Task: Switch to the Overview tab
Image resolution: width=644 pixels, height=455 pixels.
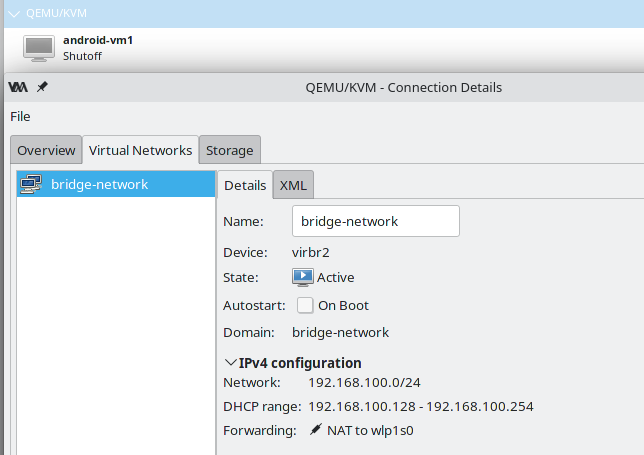Action: click(46, 150)
